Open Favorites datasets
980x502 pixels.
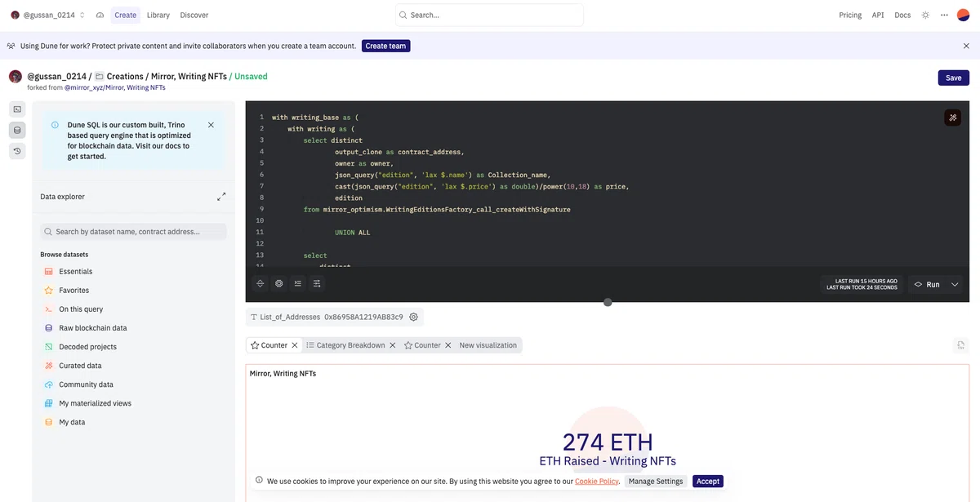(73, 290)
